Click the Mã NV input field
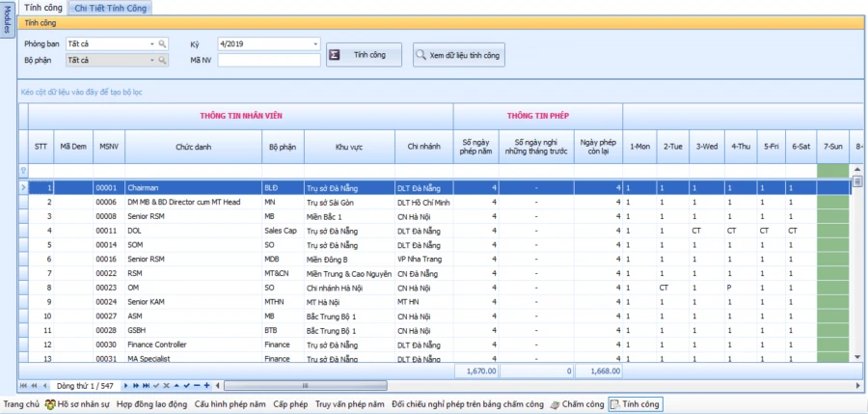This screenshot has width=868, height=414. click(269, 61)
